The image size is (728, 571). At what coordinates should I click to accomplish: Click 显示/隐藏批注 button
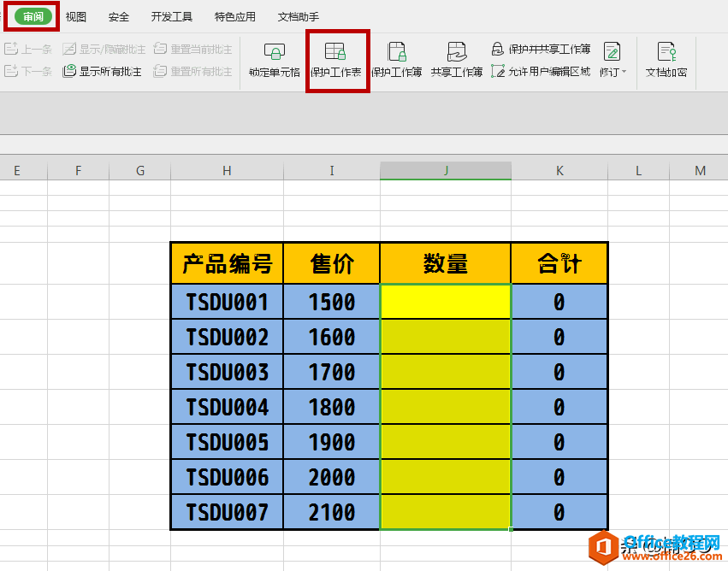104,49
